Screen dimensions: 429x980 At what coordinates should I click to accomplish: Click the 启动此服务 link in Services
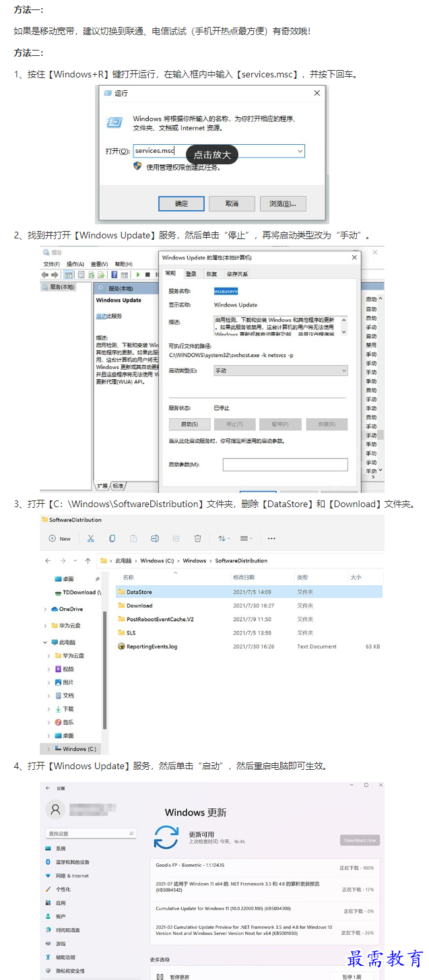108,316
